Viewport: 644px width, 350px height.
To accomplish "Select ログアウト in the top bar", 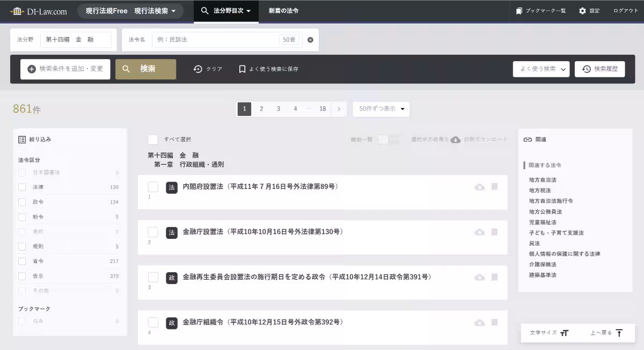I will pyautogui.click(x=625, y=10).
